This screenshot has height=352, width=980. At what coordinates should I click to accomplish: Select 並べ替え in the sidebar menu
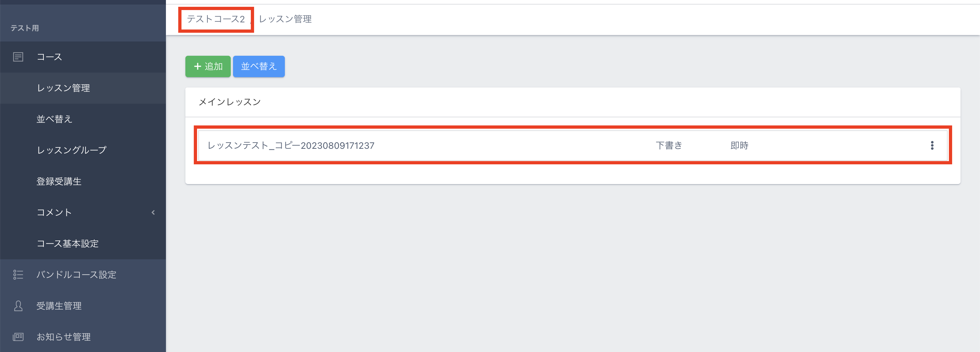pos(54,119)
